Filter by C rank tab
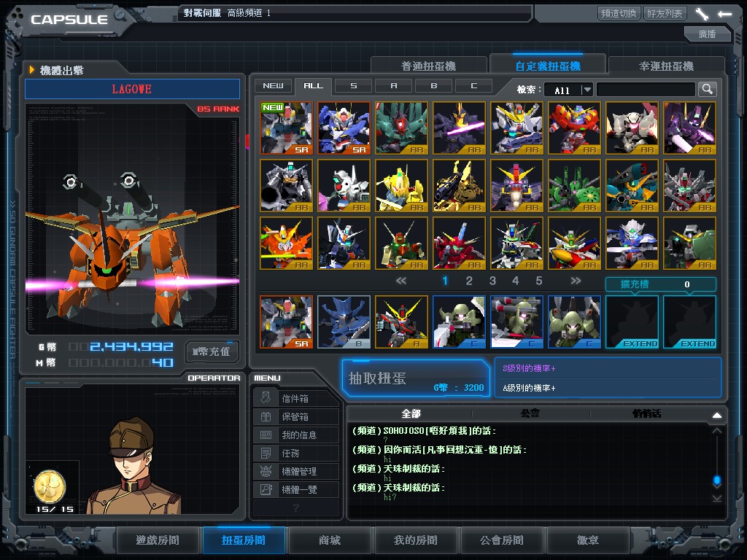 tap(473, 86)
